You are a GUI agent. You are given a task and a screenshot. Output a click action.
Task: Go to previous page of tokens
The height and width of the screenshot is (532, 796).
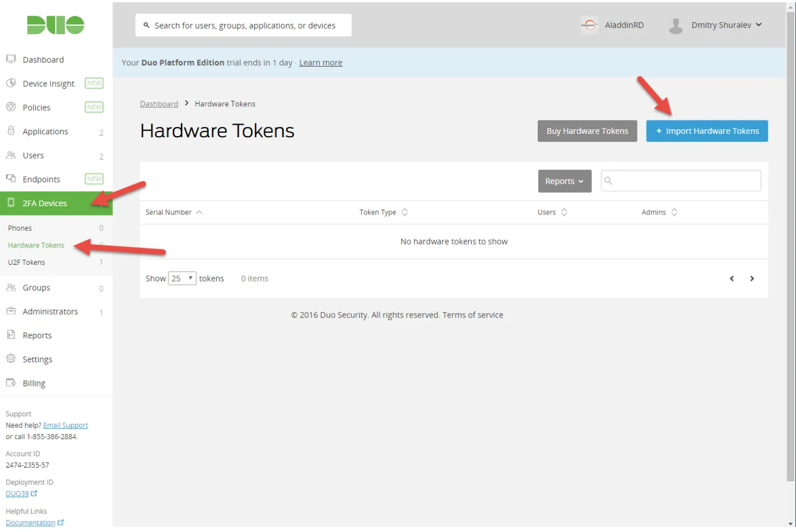732,278
